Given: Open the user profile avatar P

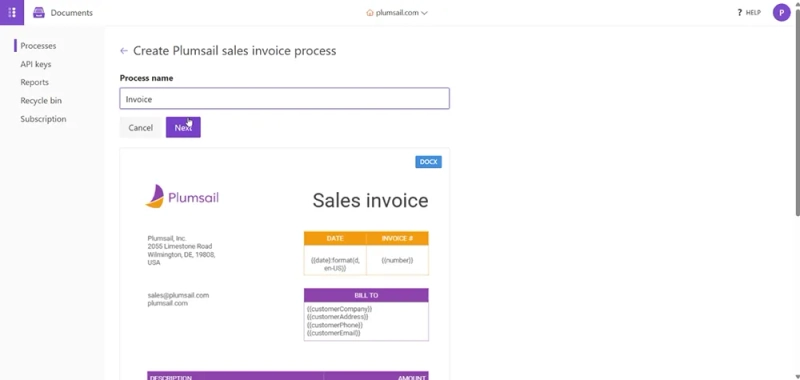Looking at the screenshot, I should 781,13.
